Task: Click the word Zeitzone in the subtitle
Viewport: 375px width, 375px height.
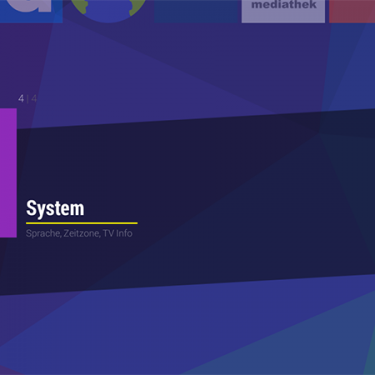Action: [x=82, y=233]
